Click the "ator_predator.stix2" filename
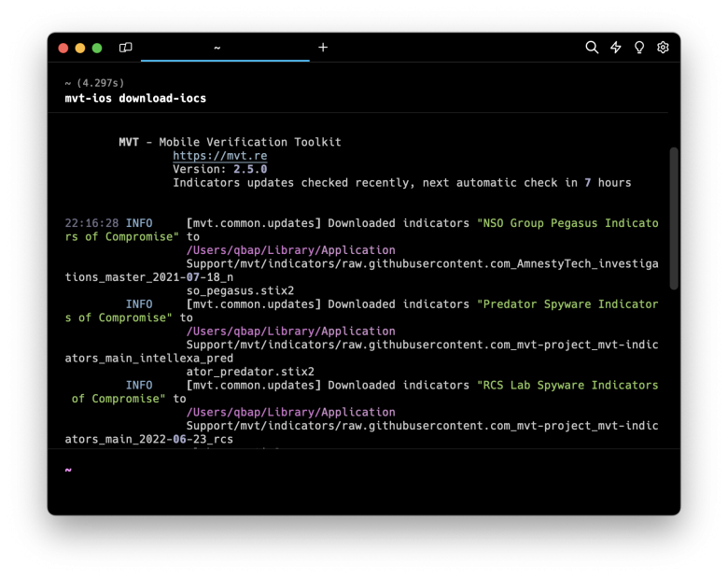Viewport: 728px width, 578px height. tap(251, 372)
